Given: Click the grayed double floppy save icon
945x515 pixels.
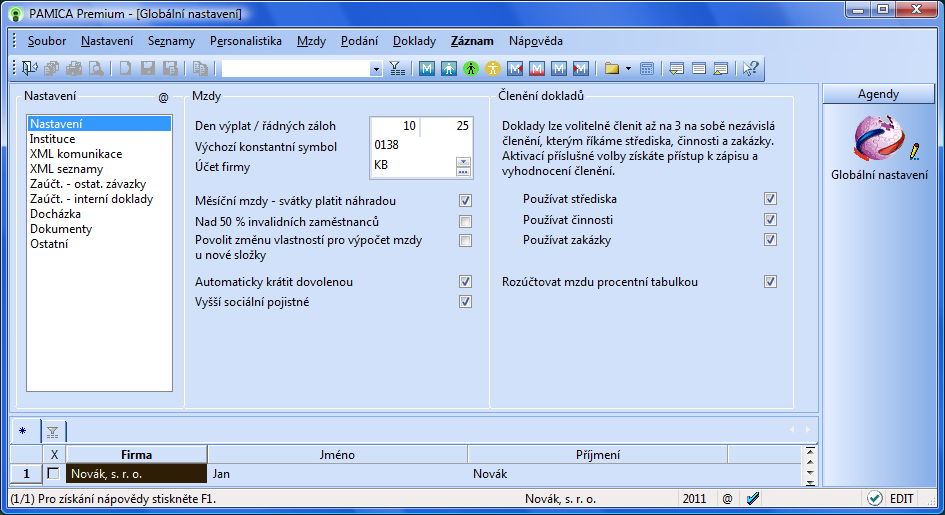Looking at the screenshot, I should tap(171, 69).
